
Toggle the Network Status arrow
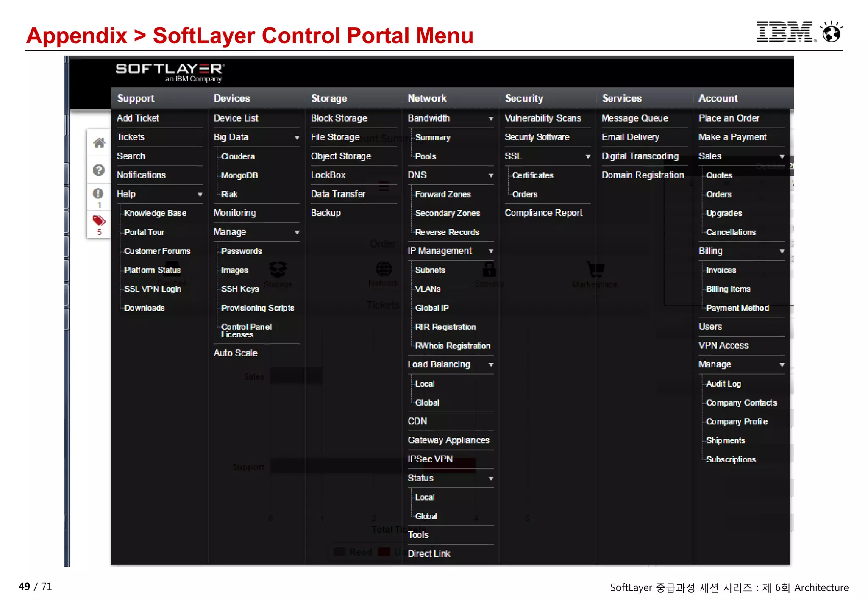[x=491, y=479]
